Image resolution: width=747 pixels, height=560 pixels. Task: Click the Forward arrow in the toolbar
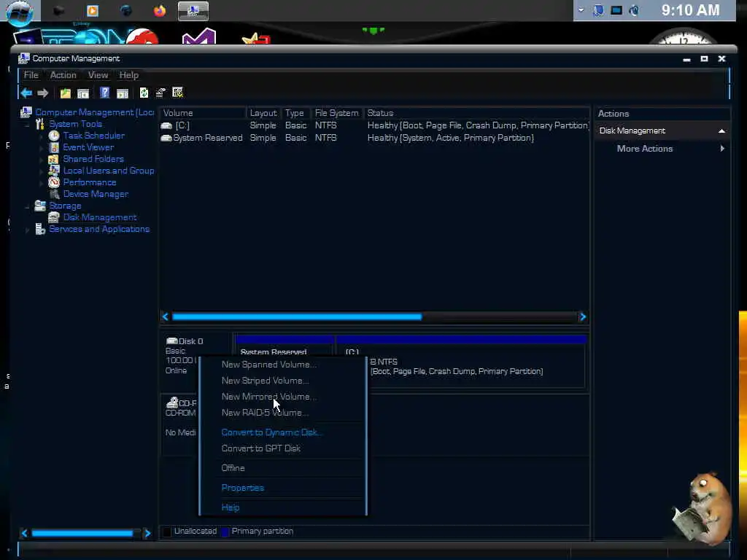43,93
